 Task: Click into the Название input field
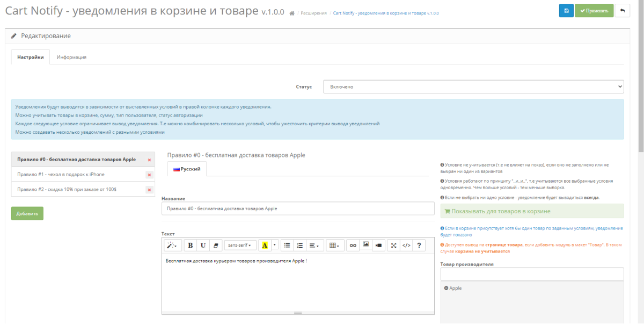pos(298,208)
